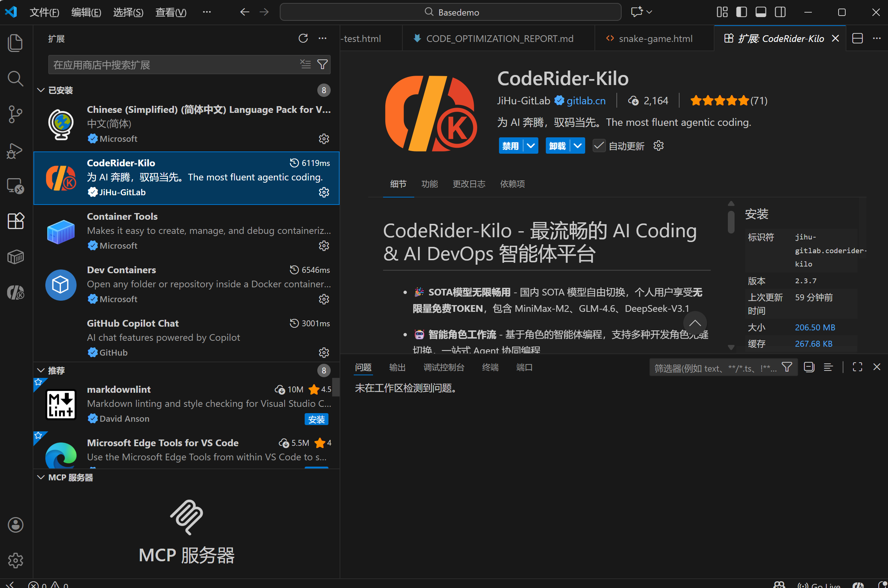
Task: Open the Accounts icon in activity bar
Action: [15, 525]
